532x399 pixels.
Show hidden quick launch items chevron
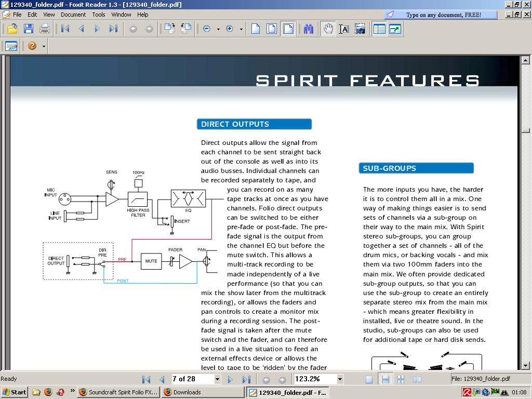click(x=72, y=391)
